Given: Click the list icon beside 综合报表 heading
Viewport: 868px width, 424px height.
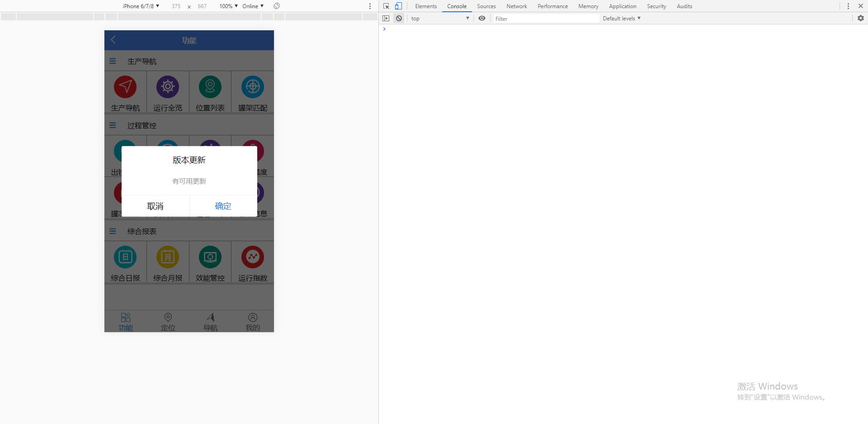Looking at the screenshot, I should [113, 231].
